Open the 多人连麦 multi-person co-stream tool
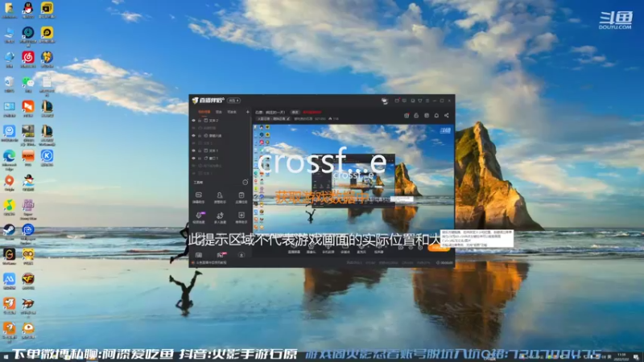This screenshot has width=644, height=362. coord(220,217)
